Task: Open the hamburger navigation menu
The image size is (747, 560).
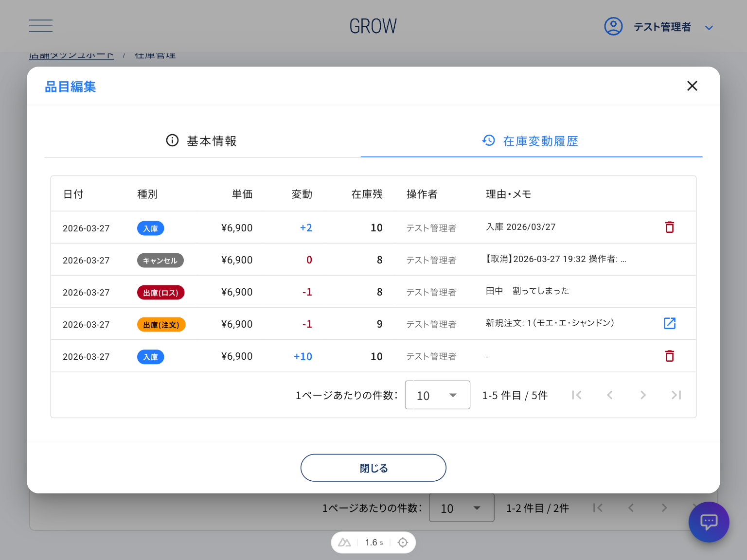Action: pyautogui.click(x=41, y=25)
